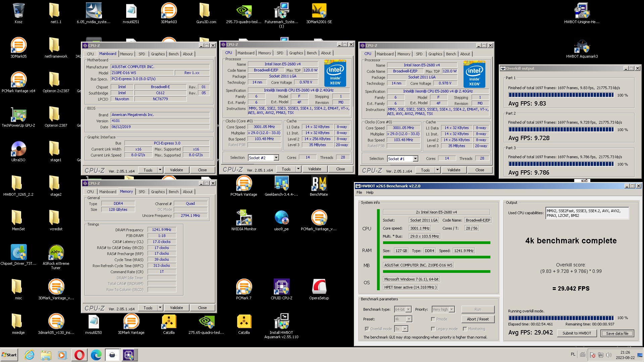Click DRAM Frequency 1241.9 MHz field

[x=162, y=230]
